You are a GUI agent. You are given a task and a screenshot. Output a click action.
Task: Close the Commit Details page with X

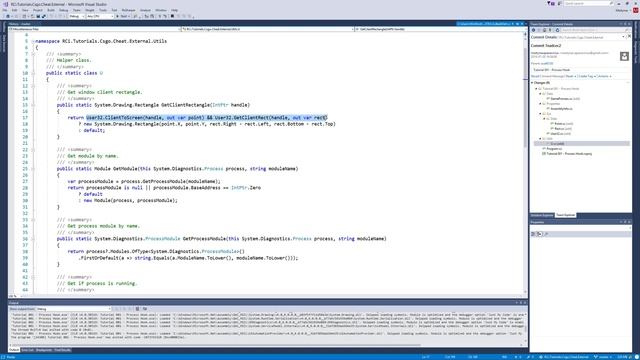coord(629,37)
